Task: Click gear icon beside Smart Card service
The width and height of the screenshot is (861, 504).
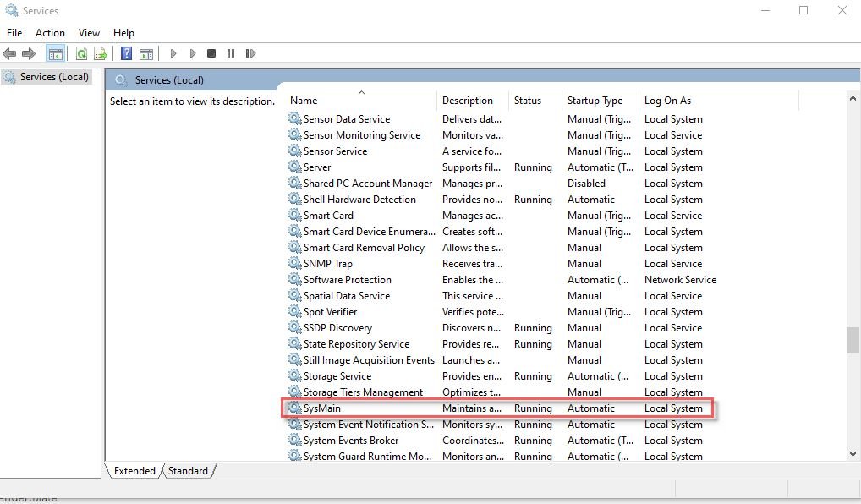Action: coord(295,216)
